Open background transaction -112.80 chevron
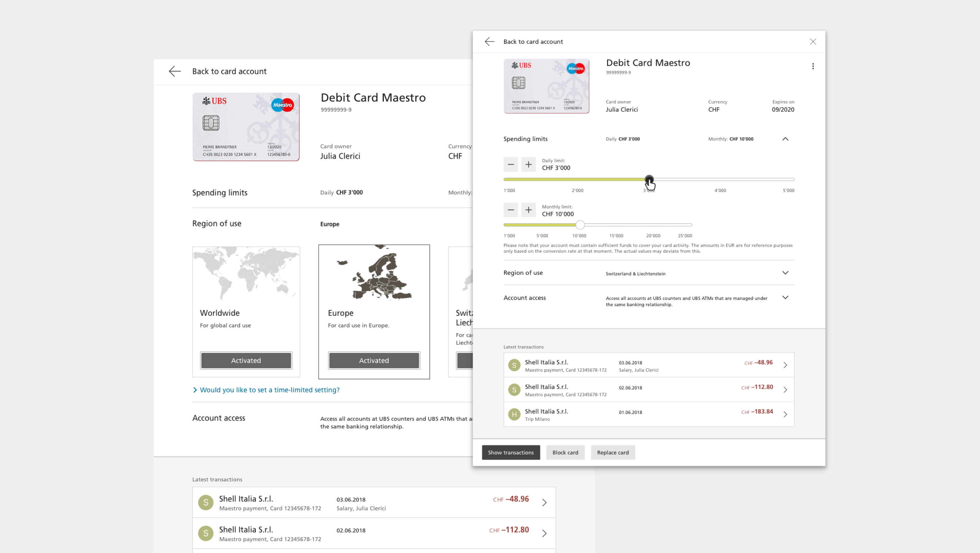Image resolution: width=980 pixels, height=553 pixels. tap(544, 534)
